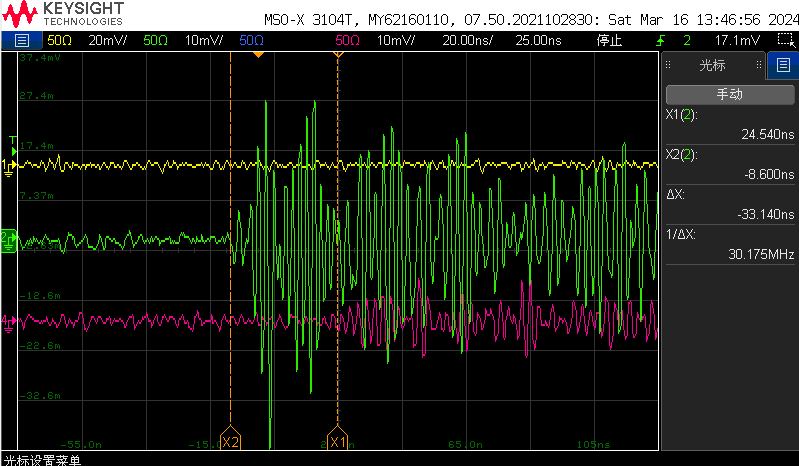The height and width of the screenshot is (466, 799).
Task: Click the trigger level T marker
Action: pos(12,140)
